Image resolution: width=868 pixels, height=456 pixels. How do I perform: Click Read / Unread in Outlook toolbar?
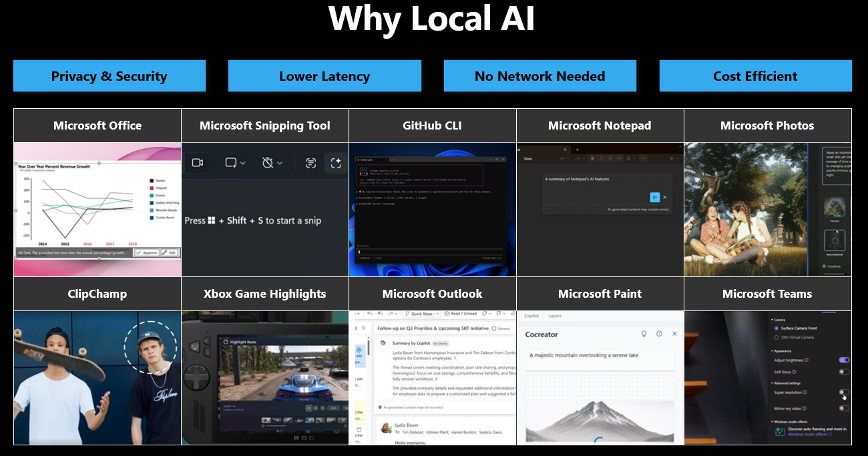[459, 313]
